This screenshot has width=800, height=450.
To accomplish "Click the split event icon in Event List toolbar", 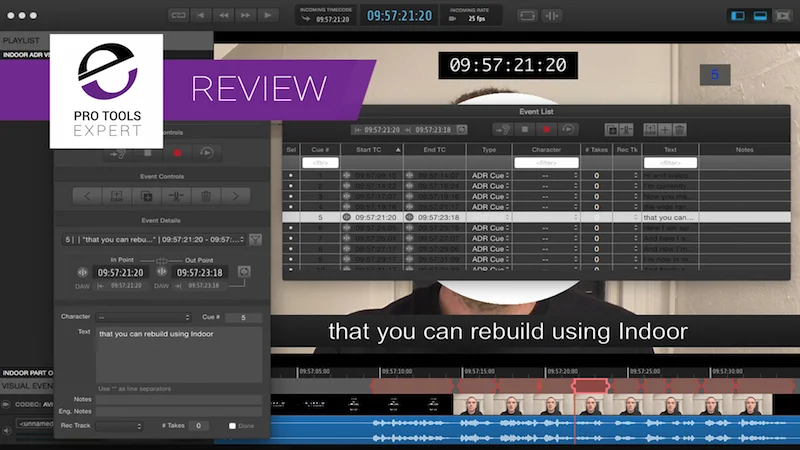I will click(x=627, y=130).
